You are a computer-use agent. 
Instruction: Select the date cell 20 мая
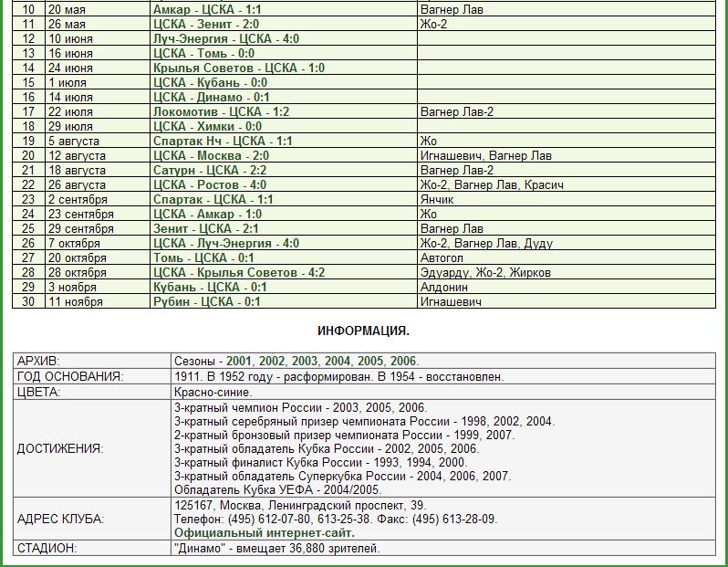(98, 10)
